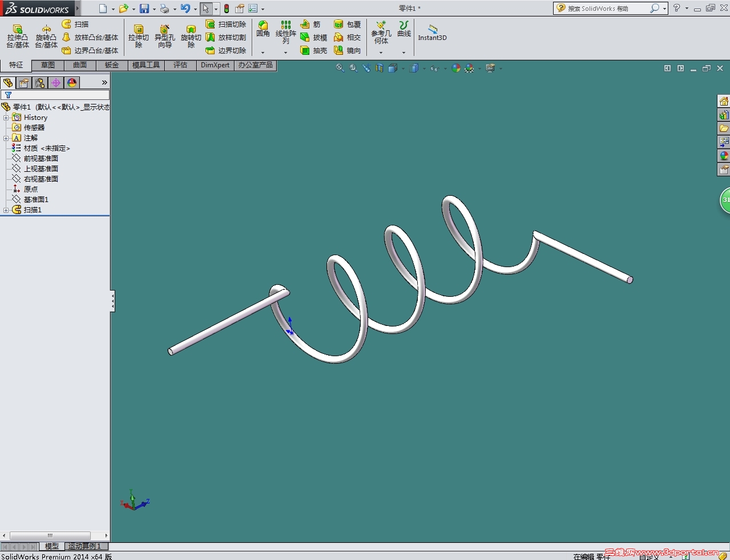Expand the FeatureManager tabs chevron
Viewport: 730px width, 560px height.
point(104,83)
